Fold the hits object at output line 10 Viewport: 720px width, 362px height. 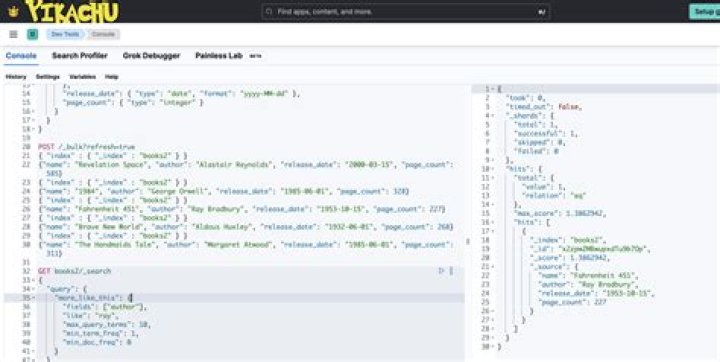pos(493,169)
